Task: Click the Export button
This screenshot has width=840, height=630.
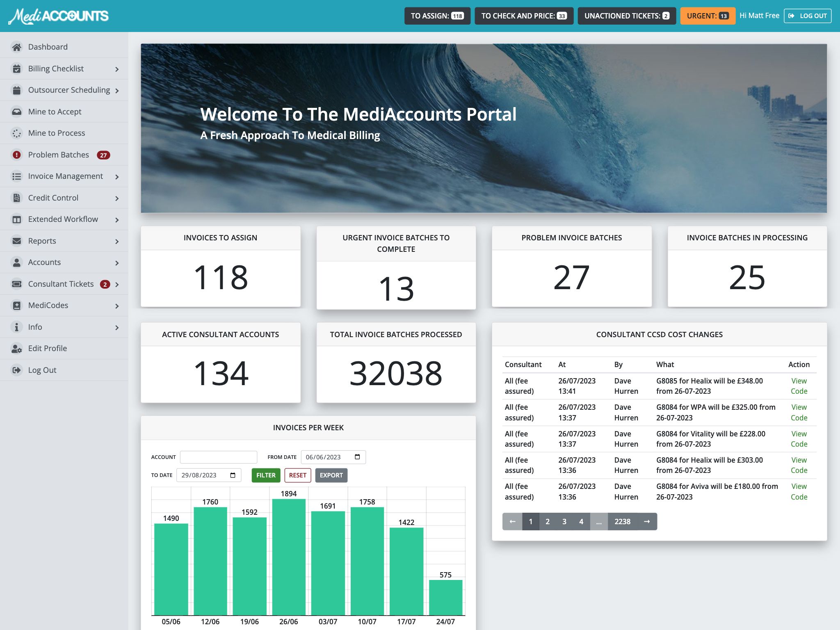Action: point(331,475)
